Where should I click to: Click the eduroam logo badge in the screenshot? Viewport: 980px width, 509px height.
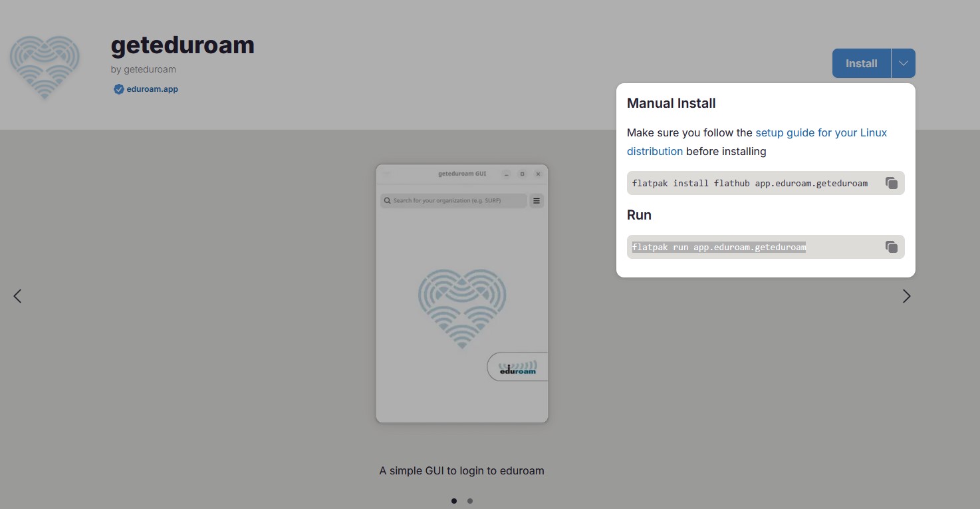click(x=518, y=367)
